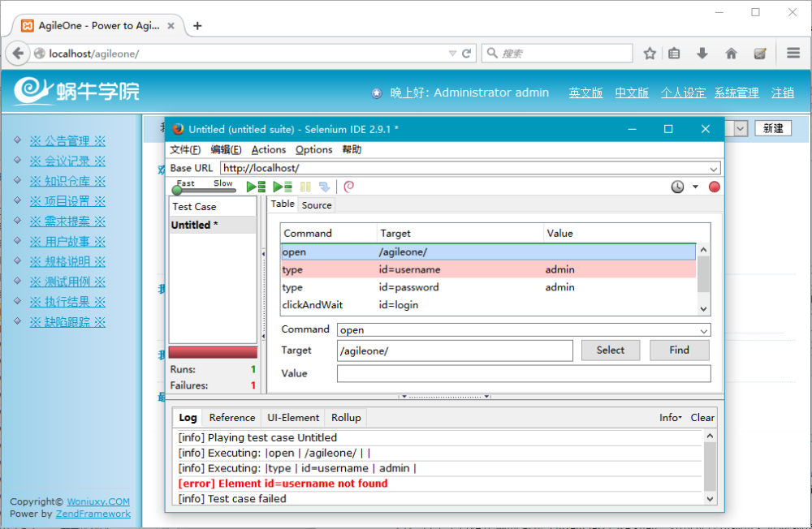Image resolution: width=812 pixels, height=529 pixels.
Task: Click the Find button
Action: click(679, 351)
